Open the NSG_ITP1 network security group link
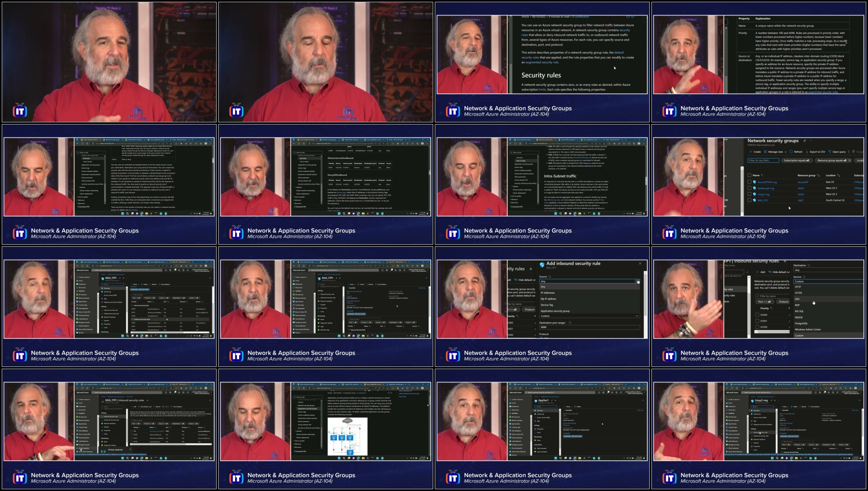Screen dimensions: 868x491 pos(763,201)
